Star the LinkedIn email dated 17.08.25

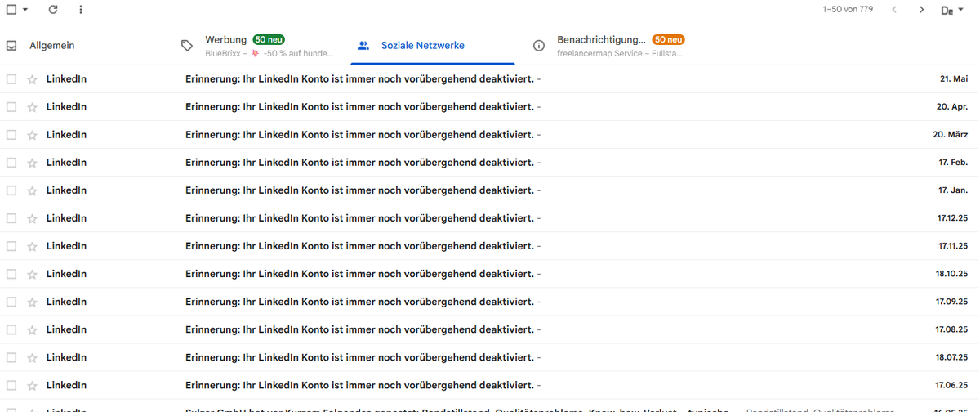(33, 329)
